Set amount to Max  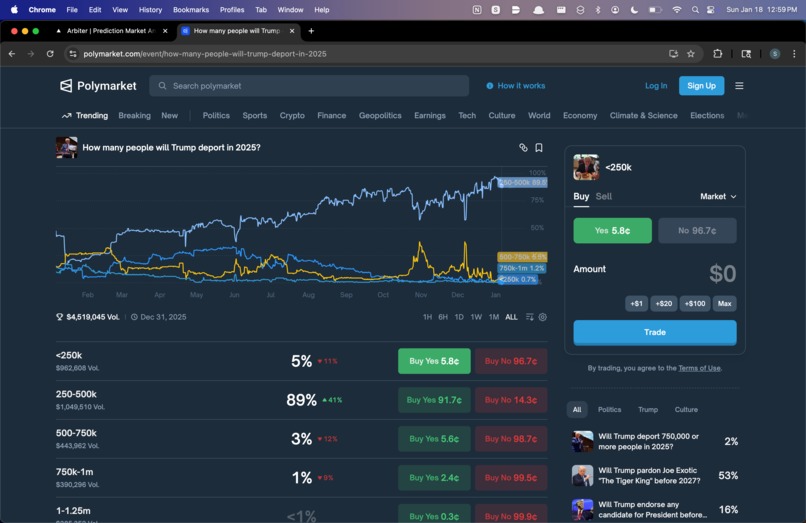point(724,304)
